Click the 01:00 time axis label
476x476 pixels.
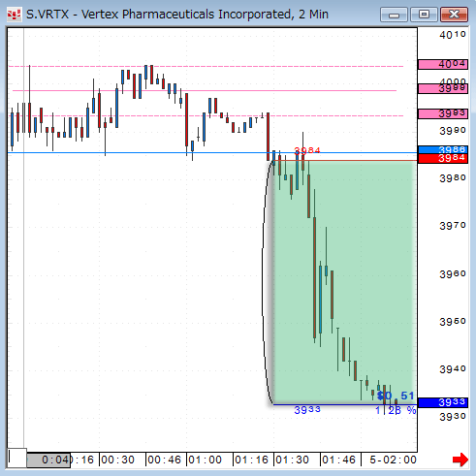coord(205,460)
